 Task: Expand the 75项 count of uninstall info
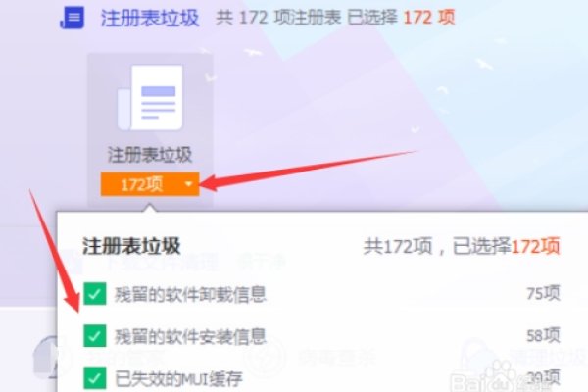543,293
